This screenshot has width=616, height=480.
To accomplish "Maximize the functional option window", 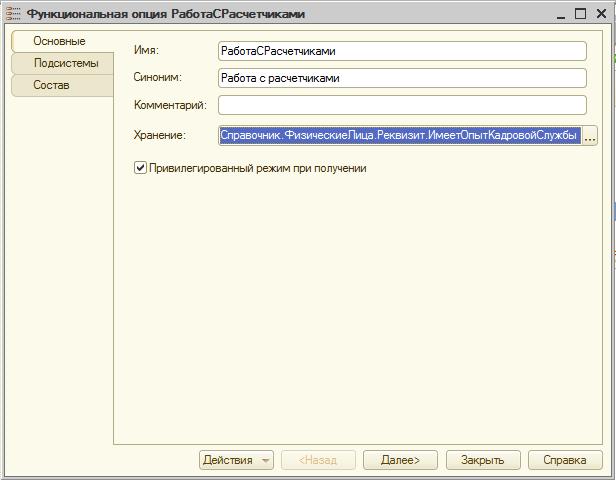I will point(581,14).
